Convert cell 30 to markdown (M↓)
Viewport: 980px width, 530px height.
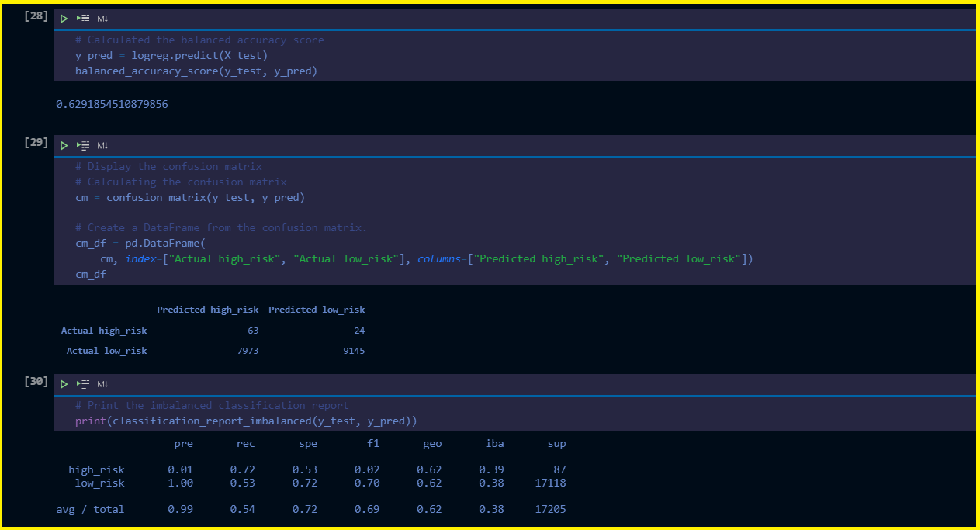[102, 384]
